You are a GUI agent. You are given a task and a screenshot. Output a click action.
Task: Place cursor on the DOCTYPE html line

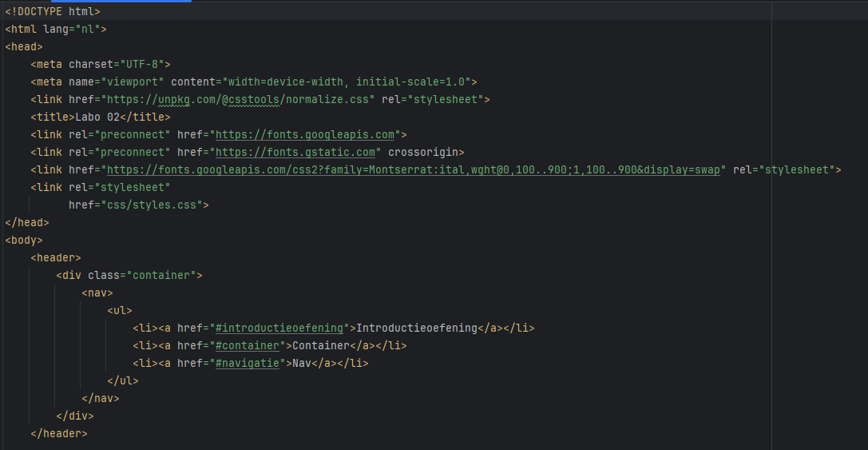click(53, 11)
